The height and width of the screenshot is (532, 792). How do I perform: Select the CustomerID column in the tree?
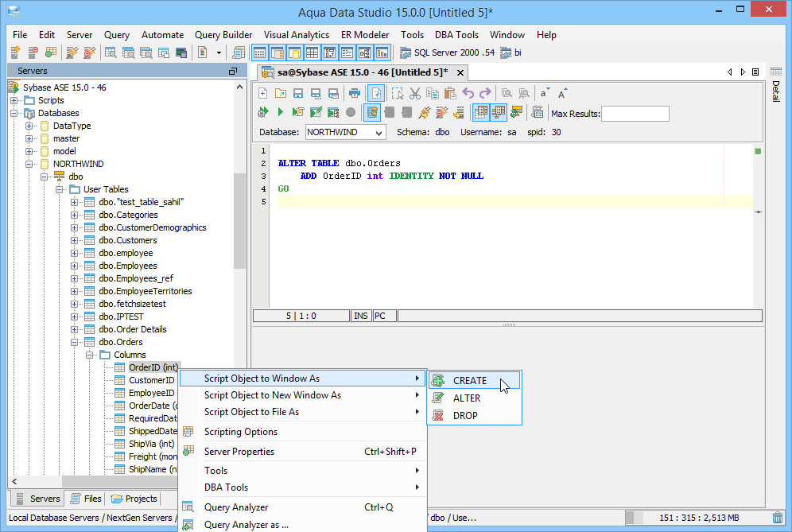[152, 380]
